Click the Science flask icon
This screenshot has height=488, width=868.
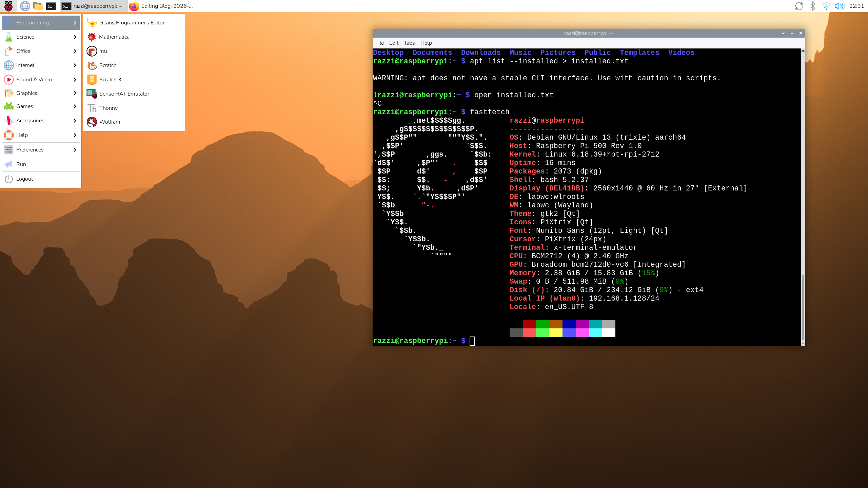9,37
